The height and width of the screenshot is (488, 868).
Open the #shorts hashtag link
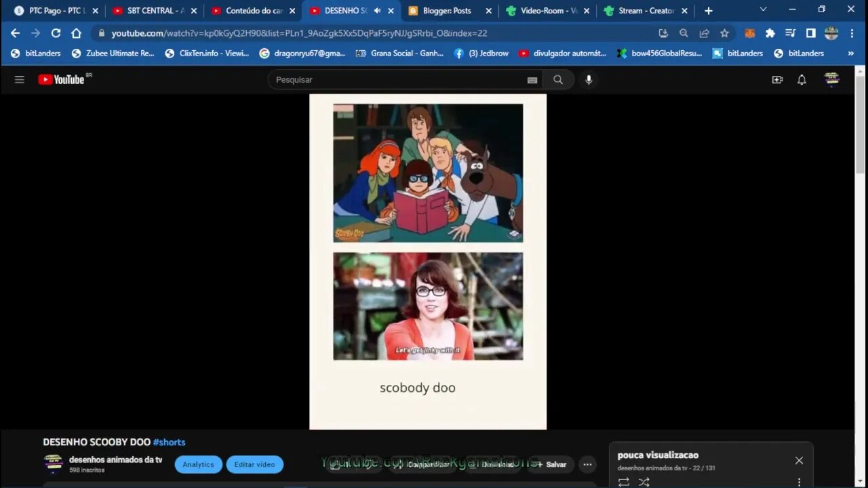[169, 442]
